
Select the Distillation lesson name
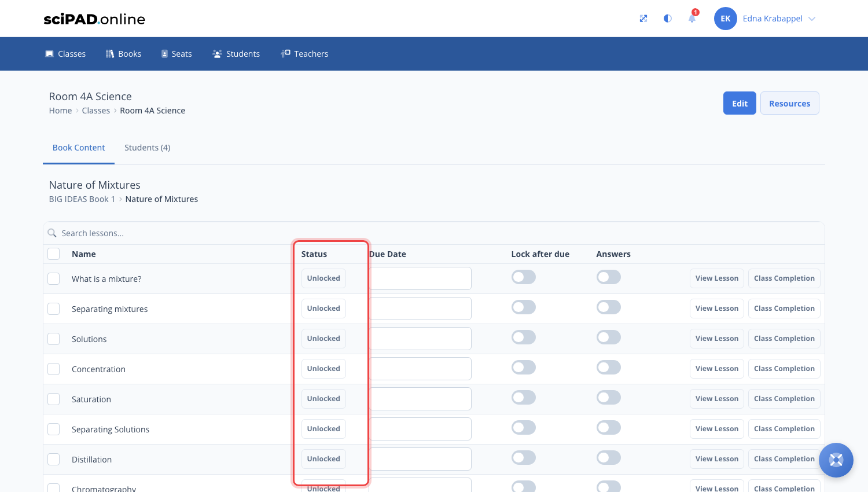click(x=92, y=460)
